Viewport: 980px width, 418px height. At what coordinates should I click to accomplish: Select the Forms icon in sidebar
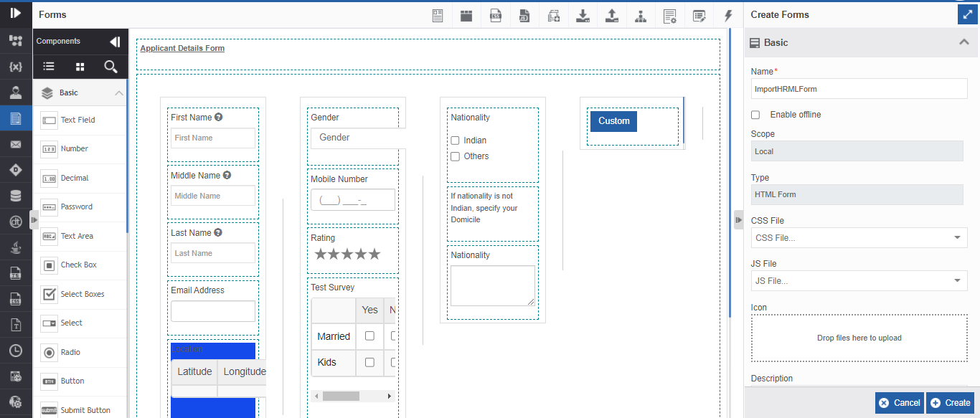[16, 118]
